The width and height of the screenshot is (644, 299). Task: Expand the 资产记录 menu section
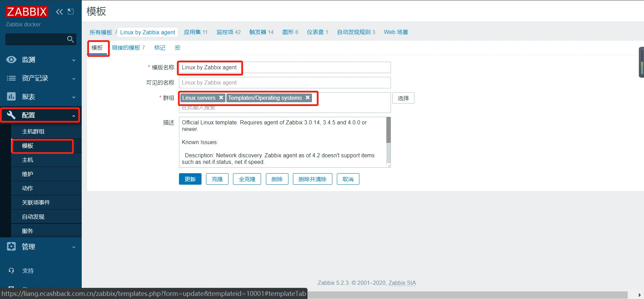click(x=41, y=78)
